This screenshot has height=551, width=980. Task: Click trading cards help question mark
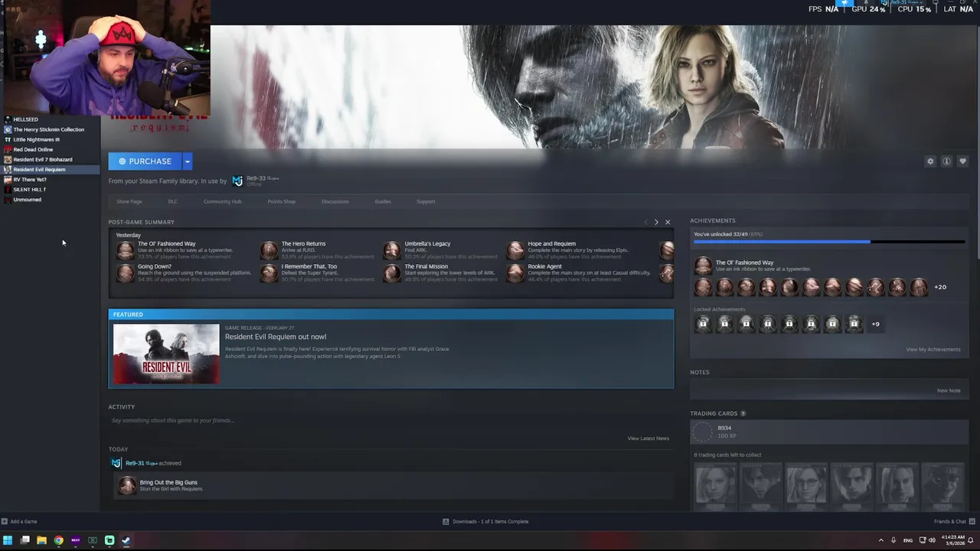[x=743, y=413]
